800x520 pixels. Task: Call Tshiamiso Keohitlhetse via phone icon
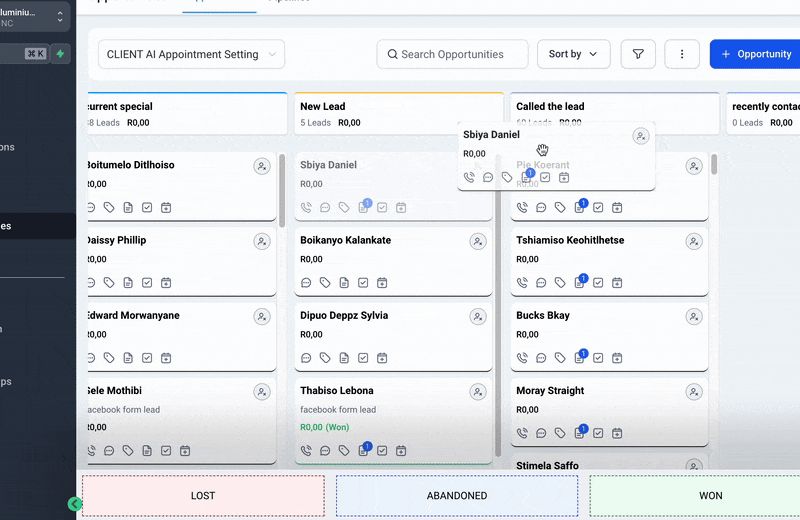click(x=522, y=283)
